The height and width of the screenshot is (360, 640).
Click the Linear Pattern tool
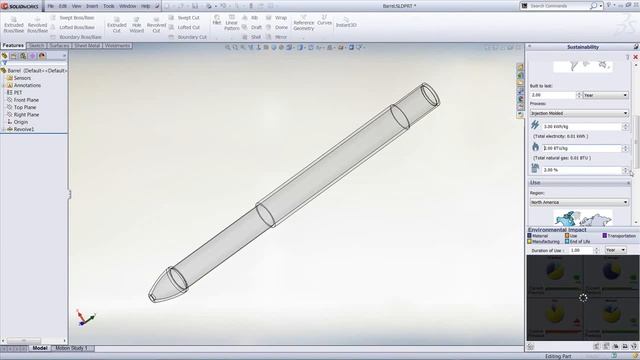point(231,22)
